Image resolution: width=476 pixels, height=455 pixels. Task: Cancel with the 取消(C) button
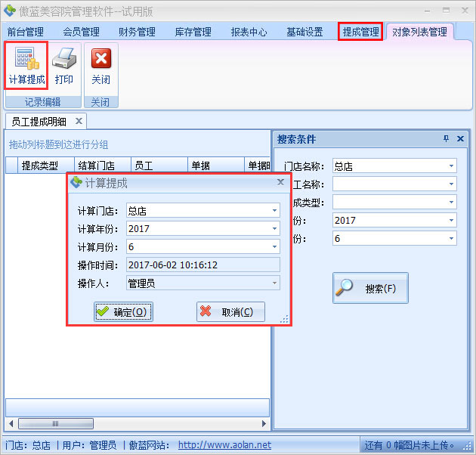pos(230,311)
